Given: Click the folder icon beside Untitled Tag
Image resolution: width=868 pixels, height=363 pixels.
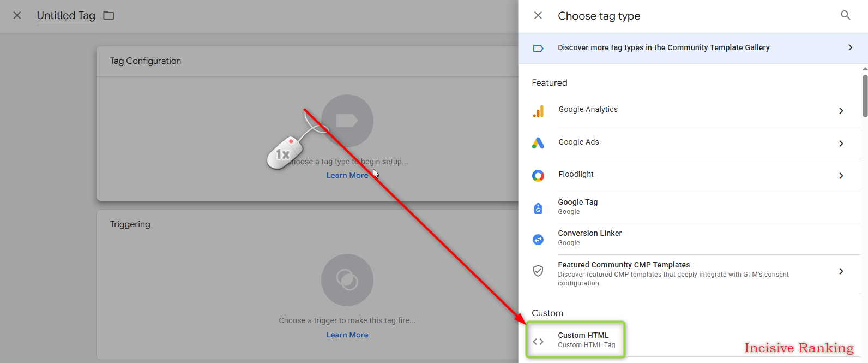Looking at the screenshot, I should [x=109, y=15].
